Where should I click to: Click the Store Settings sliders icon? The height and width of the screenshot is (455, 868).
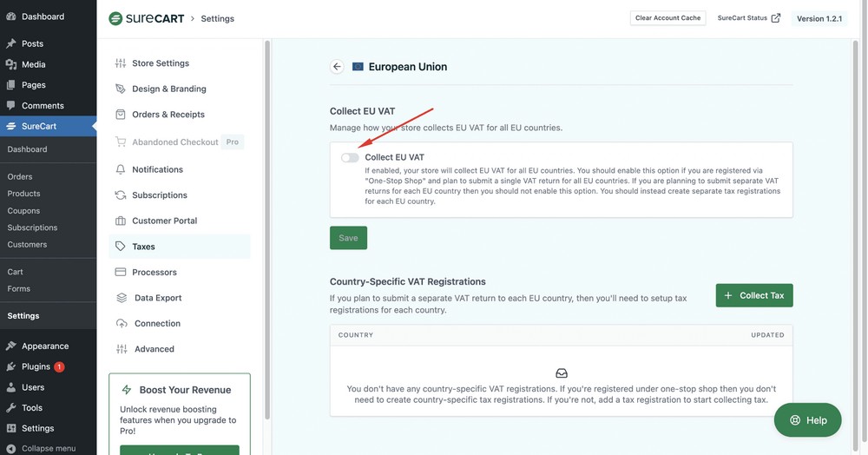click(x=120, y=63)
